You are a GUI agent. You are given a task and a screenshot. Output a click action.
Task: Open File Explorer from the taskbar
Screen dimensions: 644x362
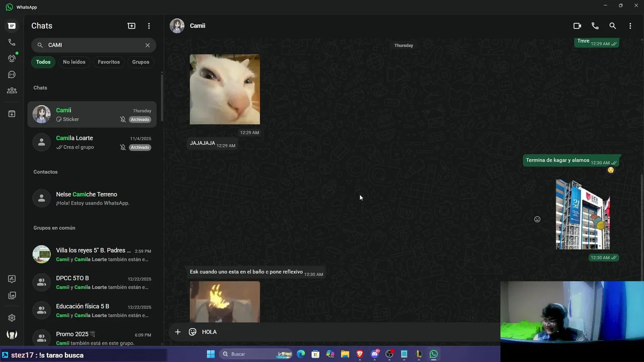tap(345, 354)
